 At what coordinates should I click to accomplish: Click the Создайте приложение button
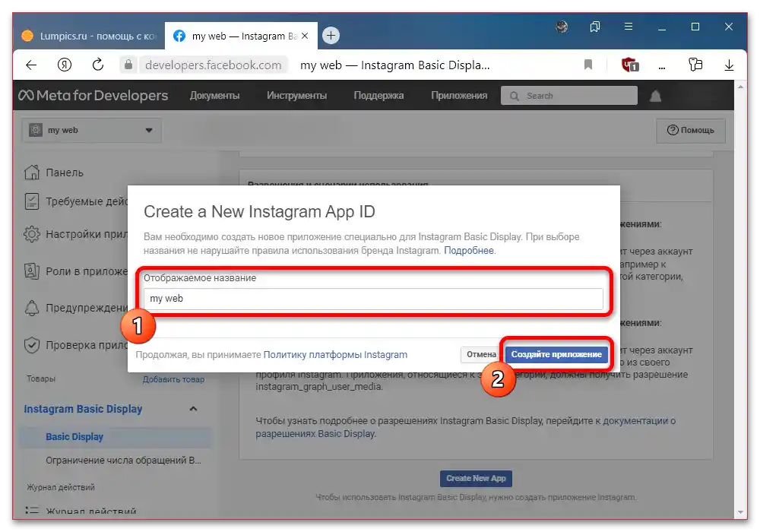[558, 354]
